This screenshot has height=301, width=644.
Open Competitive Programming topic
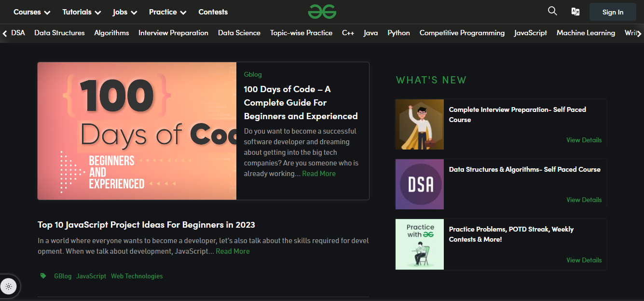[462, 33]
